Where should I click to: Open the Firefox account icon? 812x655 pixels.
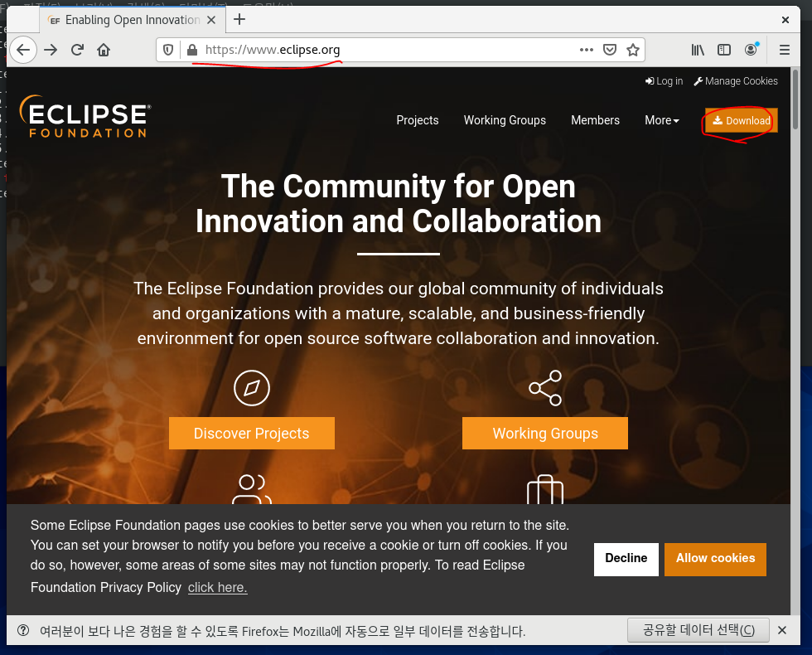tap(751, 50)
